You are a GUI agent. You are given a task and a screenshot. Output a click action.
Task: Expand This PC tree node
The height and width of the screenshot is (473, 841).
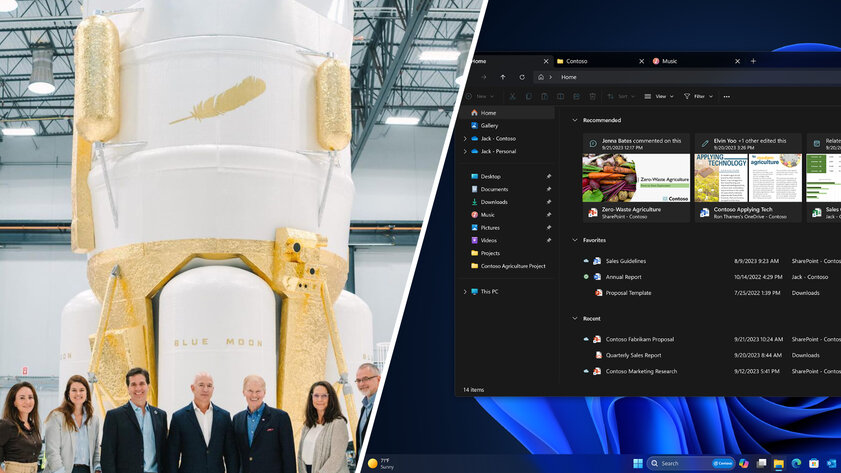coord(465,292)
